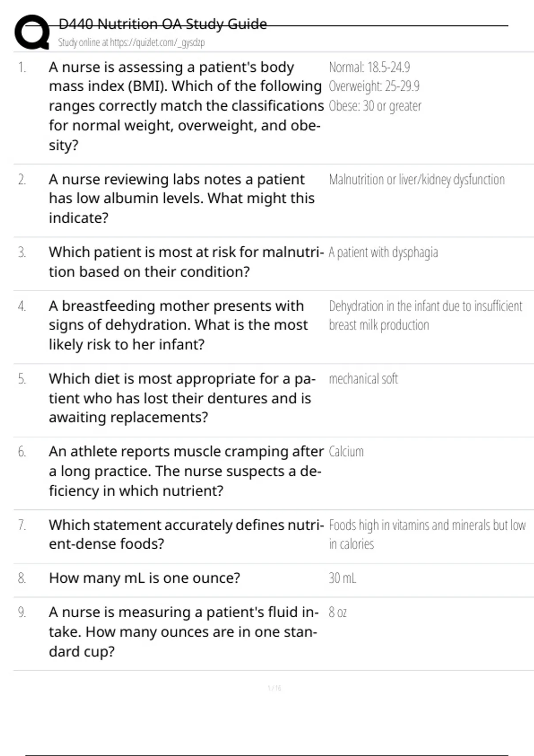The width and height of the screenshot is (534, 756).
Task: Click the insufficient breast milk production answer
Action: (425, 315)
